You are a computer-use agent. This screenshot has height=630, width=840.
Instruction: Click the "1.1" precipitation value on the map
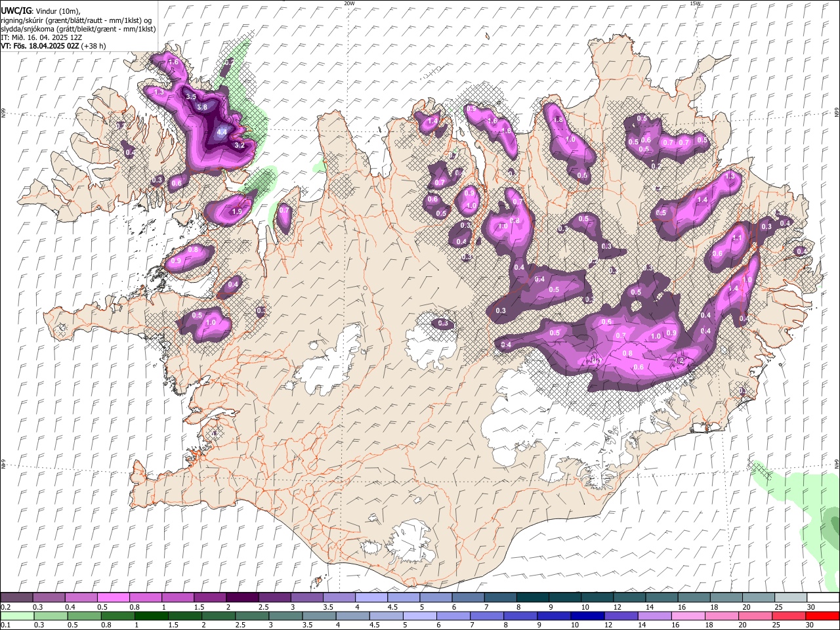(x=737, y=238)
